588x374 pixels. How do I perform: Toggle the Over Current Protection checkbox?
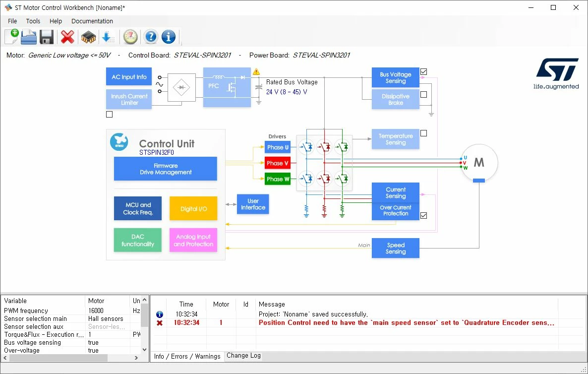(424, 215)
